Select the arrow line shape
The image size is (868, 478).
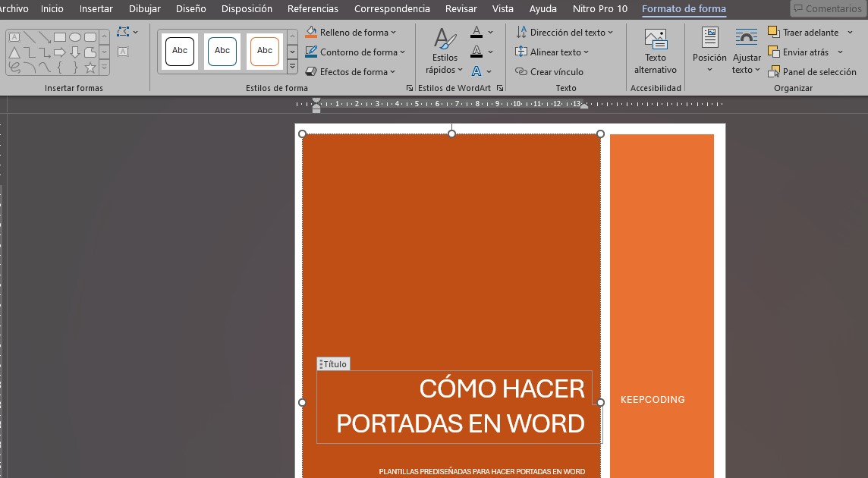coord(45,37)
